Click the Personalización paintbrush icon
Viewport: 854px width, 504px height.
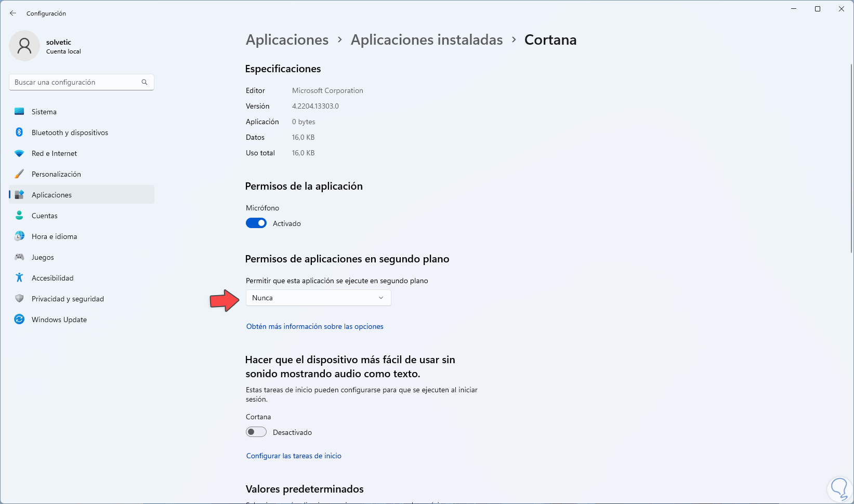[19, 174]
